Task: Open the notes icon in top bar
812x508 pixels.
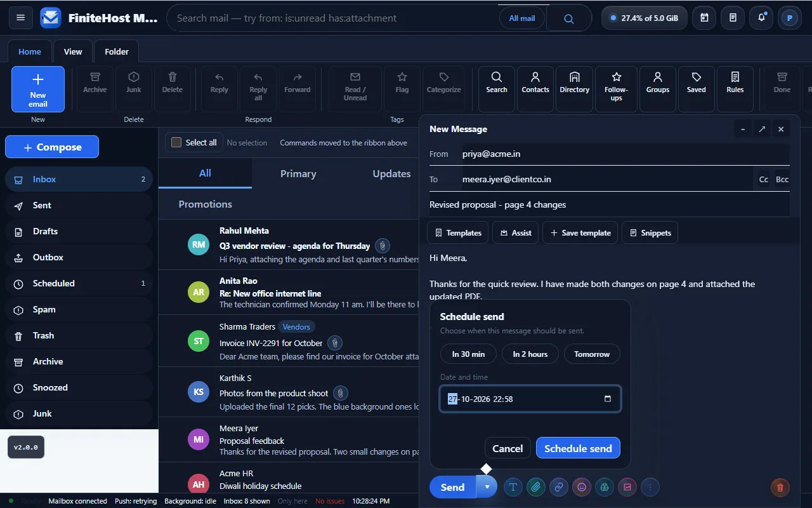Action: [x=733, y=18]
